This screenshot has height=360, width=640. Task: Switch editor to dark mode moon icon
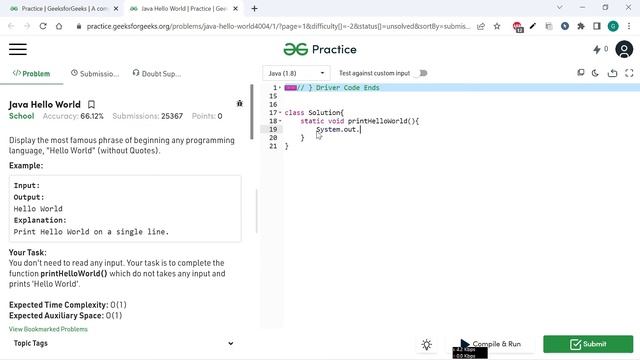click(x=595, y=73)
